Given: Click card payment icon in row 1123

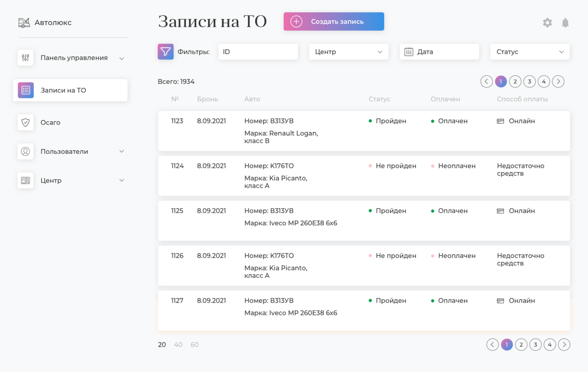Looking at the screenshot, I should (500, 121).
